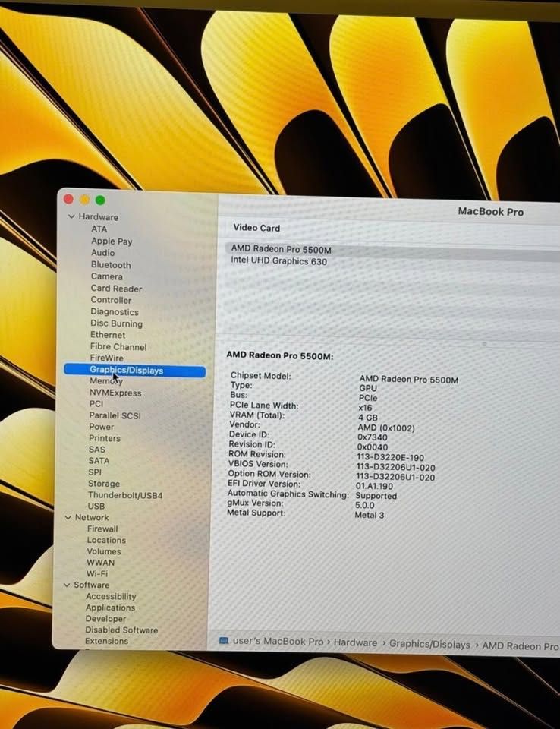Open Thunderbolt/USB4 info
This screenshot has height=729, width=560.
click(125, 495)
